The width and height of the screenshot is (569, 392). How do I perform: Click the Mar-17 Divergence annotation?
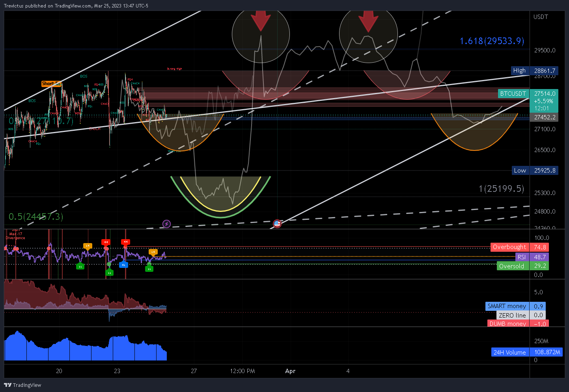click(x=15, y=236)
